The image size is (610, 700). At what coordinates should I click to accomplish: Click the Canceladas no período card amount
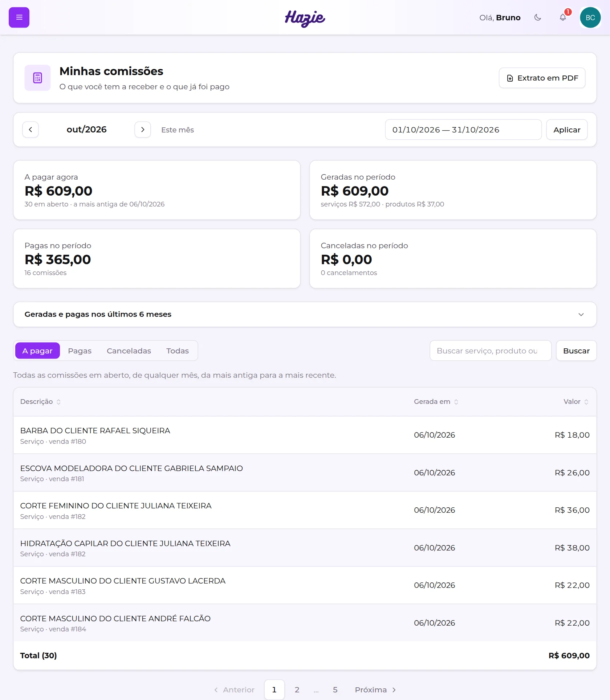[346, 259]
